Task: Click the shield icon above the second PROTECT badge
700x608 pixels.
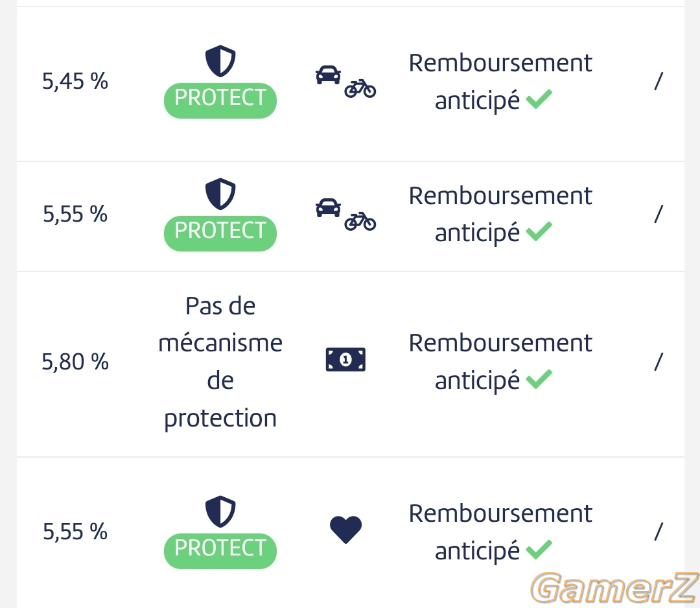Action: (220, 194)
